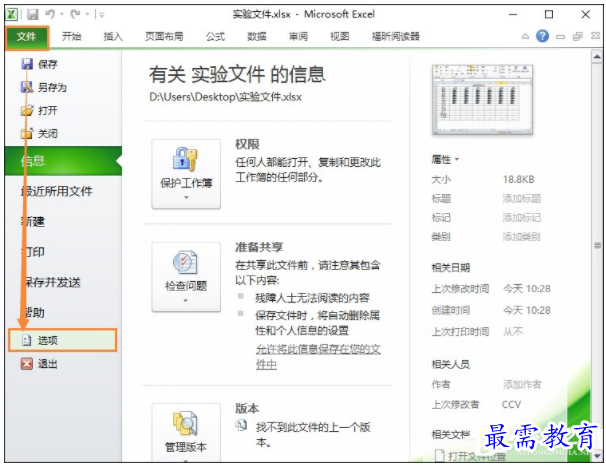This screenshot has width=606, height=468.
Task: Select 新建 in the backstage menu
Action: 33,221
